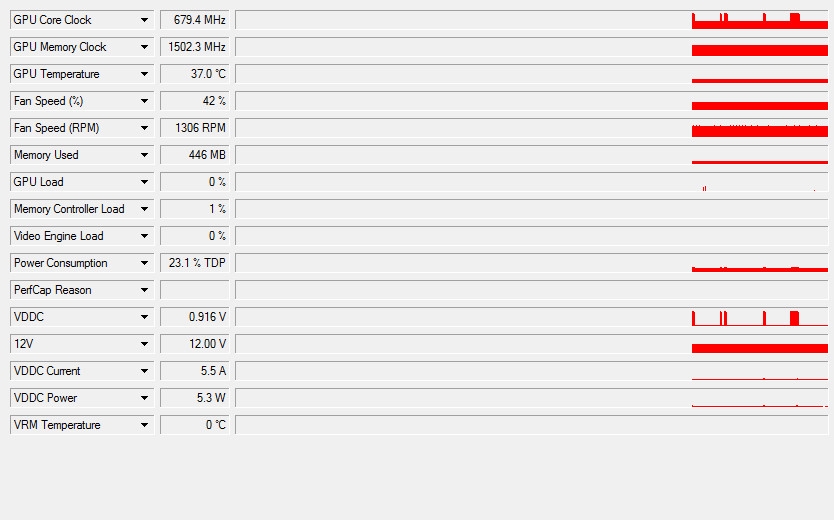Click the VDDC Power value field showing 5.3 W
Viewport: 834px width, 520px height.
(x=195, y=398)
